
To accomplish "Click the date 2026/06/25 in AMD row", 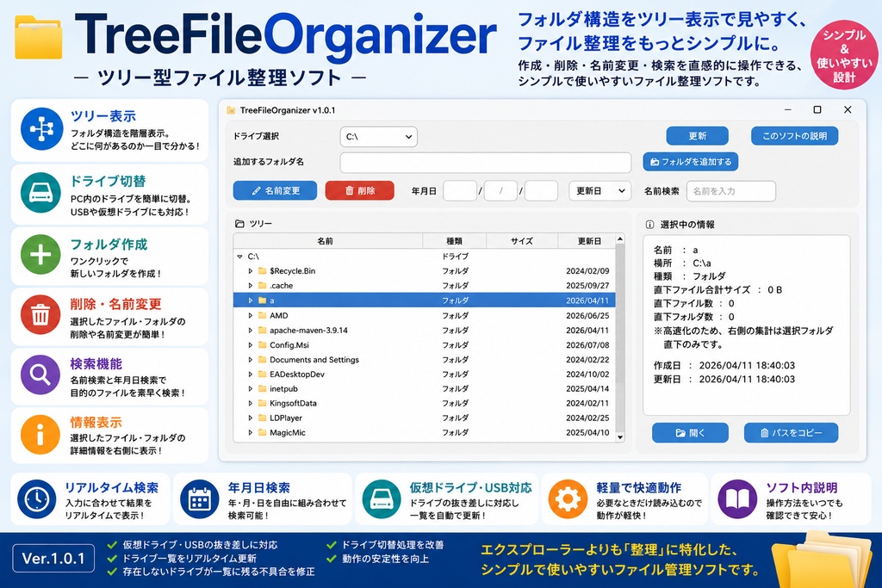I will (x=587, y=315).
